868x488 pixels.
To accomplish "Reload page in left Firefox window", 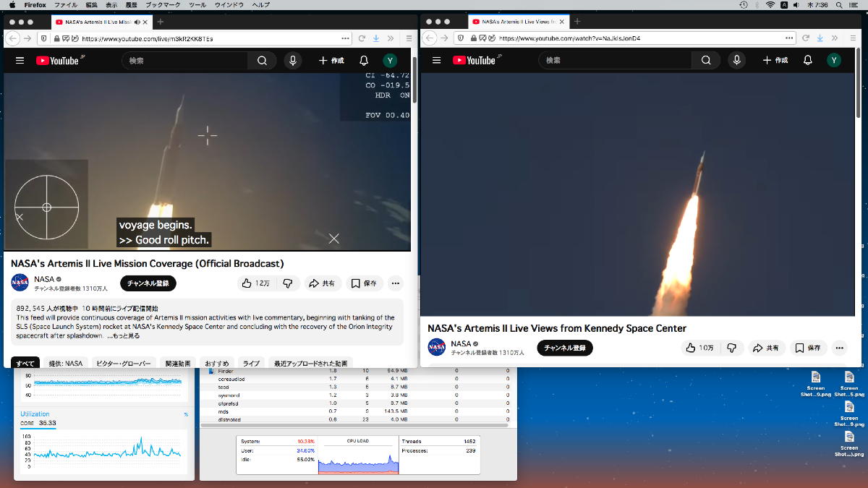I will coord(361,38).
